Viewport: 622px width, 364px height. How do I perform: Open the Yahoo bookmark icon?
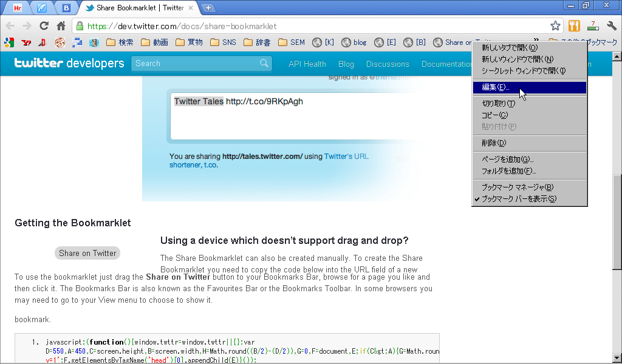tap(26, 42)
